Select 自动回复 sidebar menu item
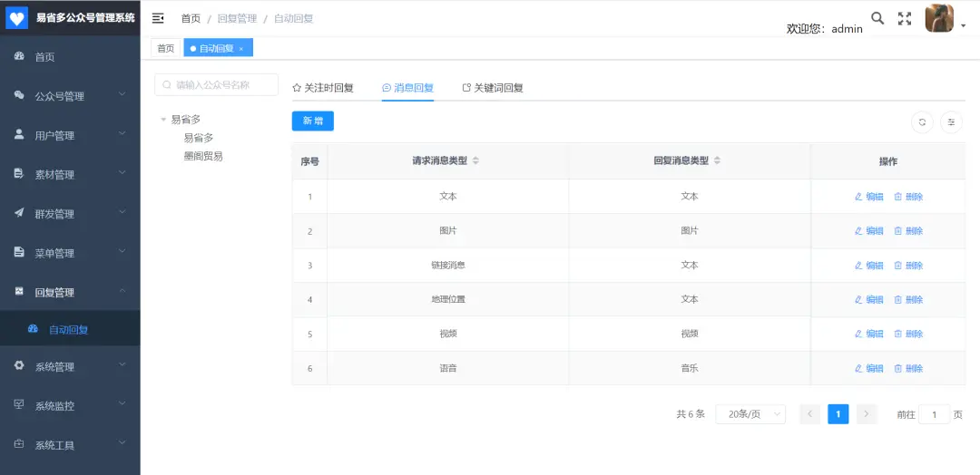 (70, 329)
